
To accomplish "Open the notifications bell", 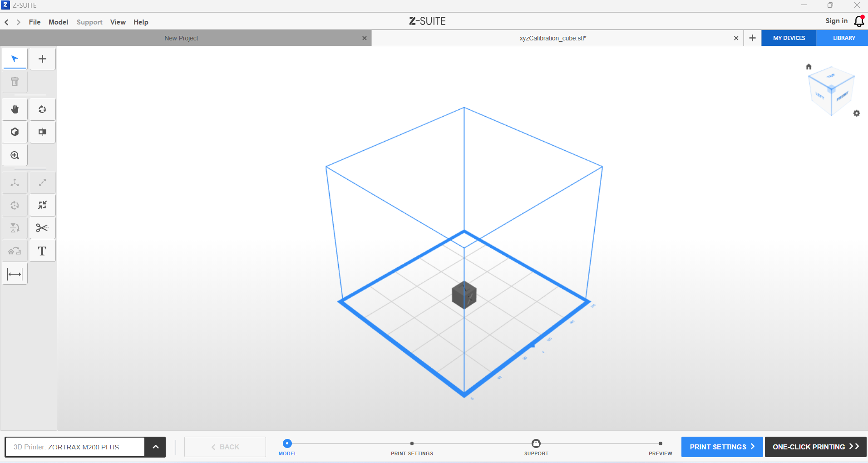I will [859, 21].
